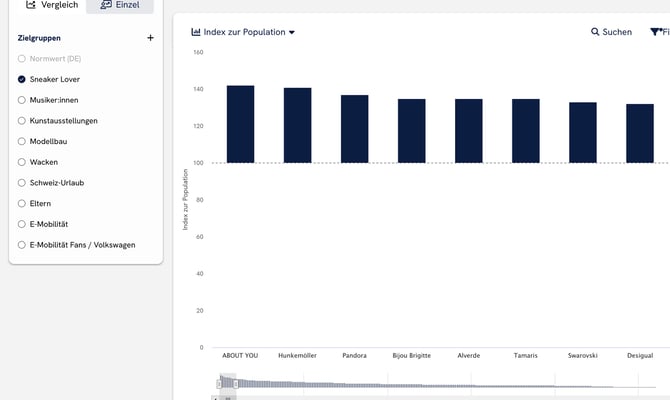Click the left handle of chart range slider

[x=219, y=383]
